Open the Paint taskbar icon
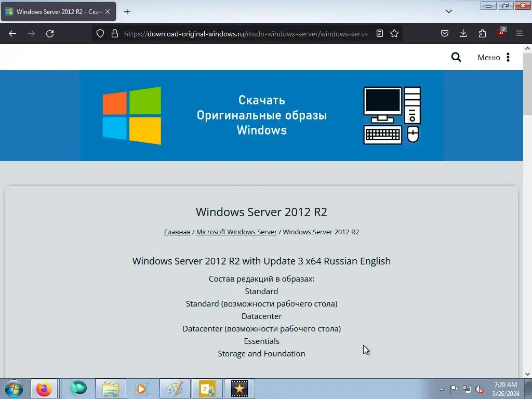The image size is (532, 399). point(175,389)
